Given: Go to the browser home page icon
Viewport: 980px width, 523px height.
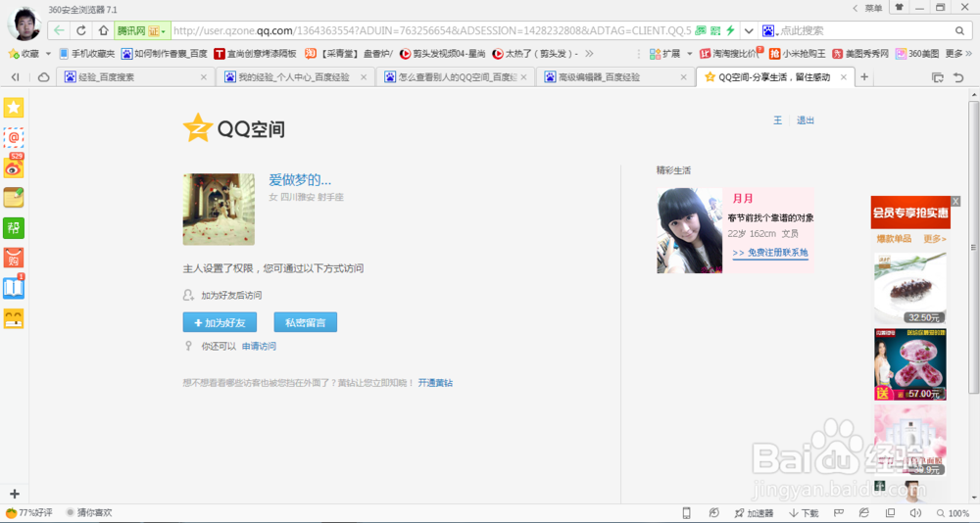Looking at the screenshot, I should click(x=103, y=30).
